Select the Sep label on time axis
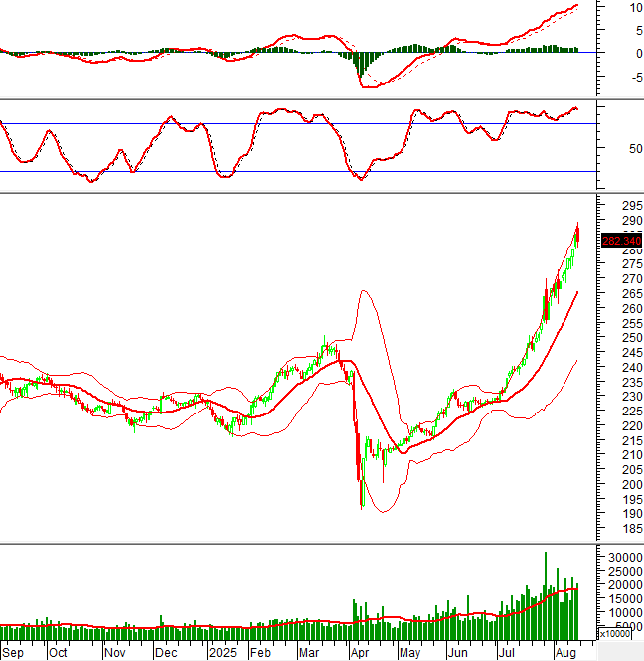Screen dimensions: 644x661 click(11, 653)
